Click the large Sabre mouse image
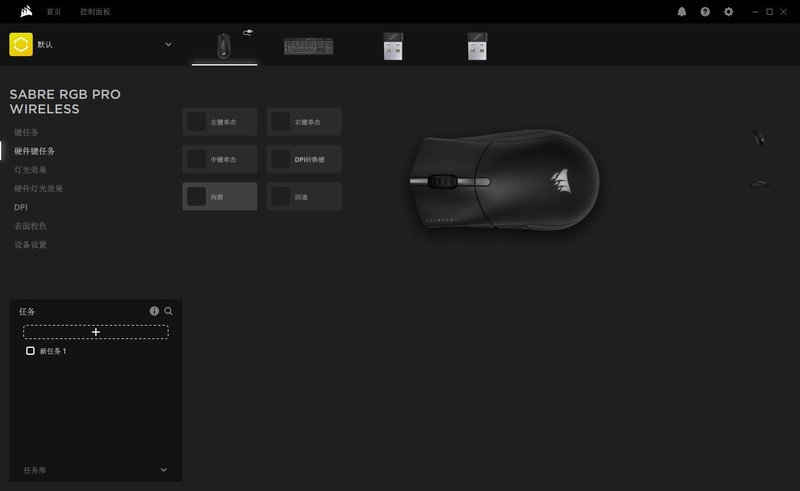The height and width of the screenshot is (491, 800). (x=504, y=180)
